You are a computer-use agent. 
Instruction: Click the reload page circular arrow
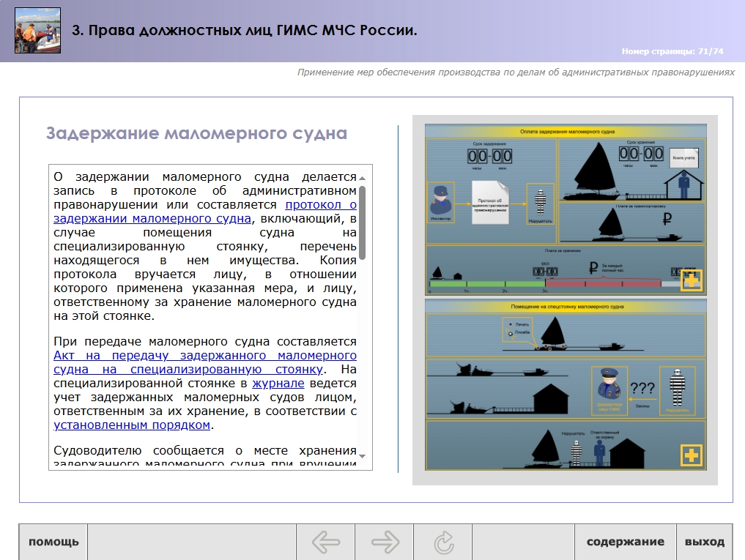click(x=443, y=542)
